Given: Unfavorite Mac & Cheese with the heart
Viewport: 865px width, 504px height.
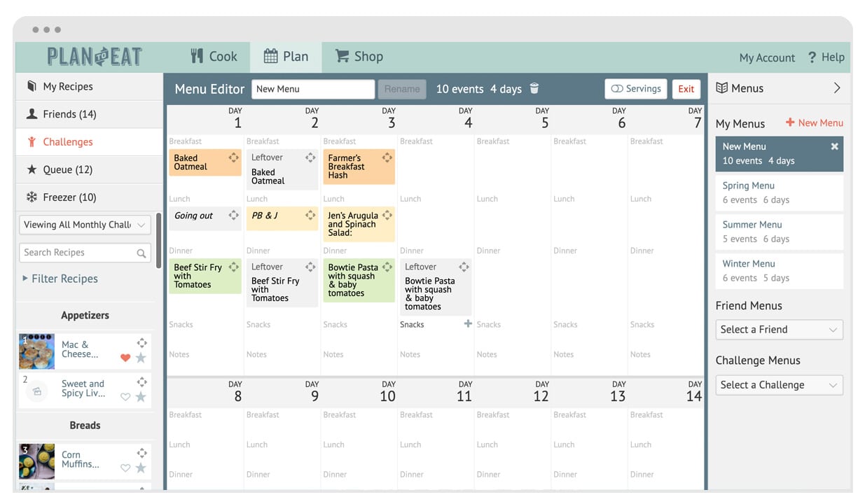Looking at the screenshot, I should (125, 358).
